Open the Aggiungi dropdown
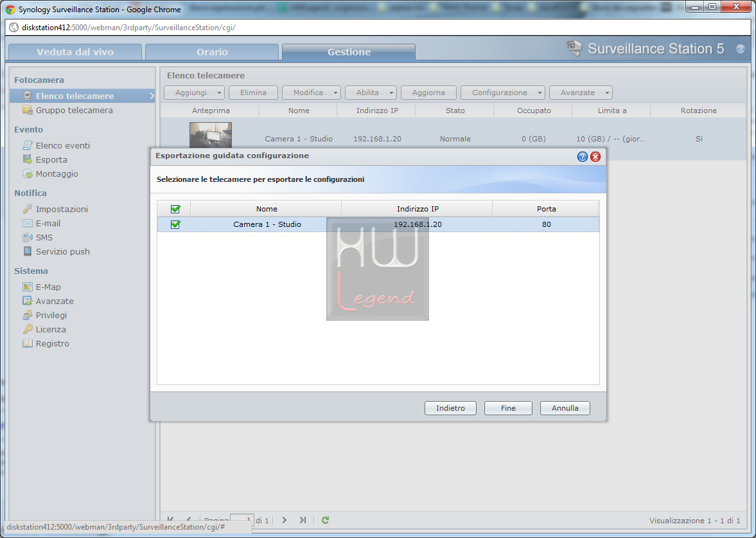 coord(195,92)
